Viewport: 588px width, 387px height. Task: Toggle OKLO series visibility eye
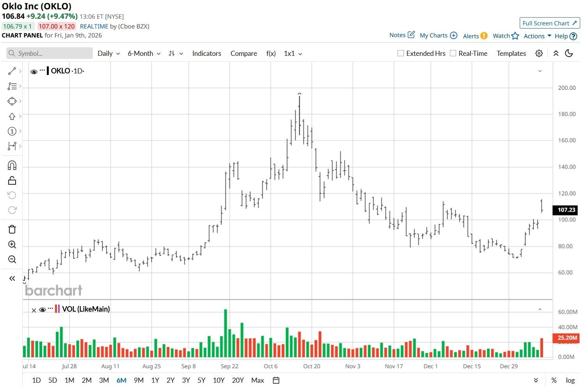tap(34, 71)
